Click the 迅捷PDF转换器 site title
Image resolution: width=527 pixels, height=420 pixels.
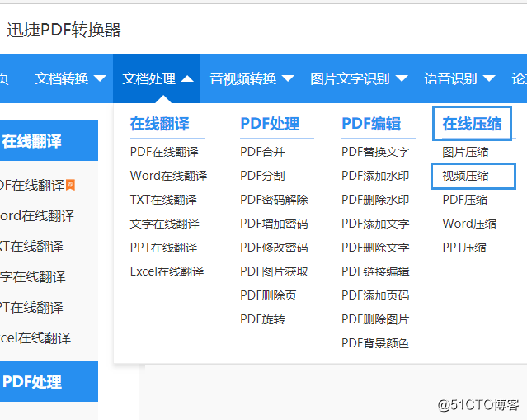(x=64, y=30)
